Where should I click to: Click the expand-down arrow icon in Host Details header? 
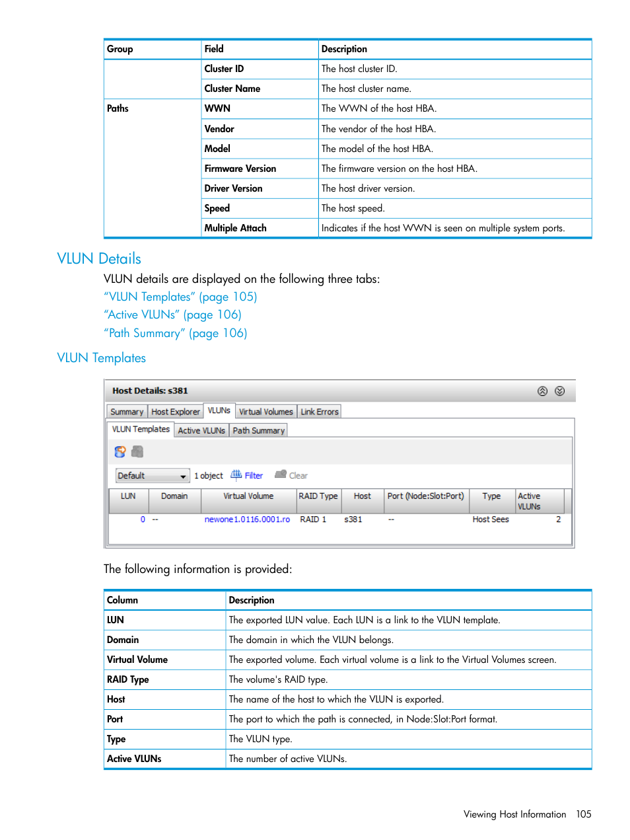click(x=559, y=391)
